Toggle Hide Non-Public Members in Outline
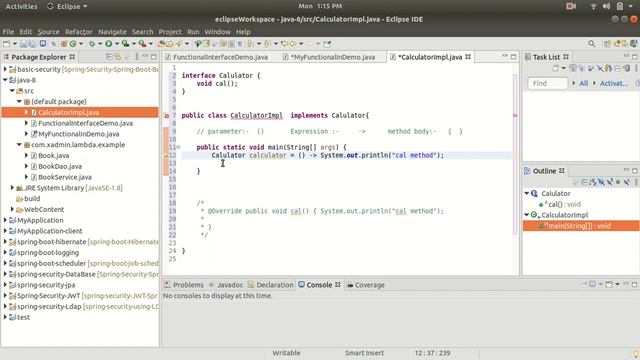The width and height of the screenshot is (640, 360). click(x=618, y=182)
